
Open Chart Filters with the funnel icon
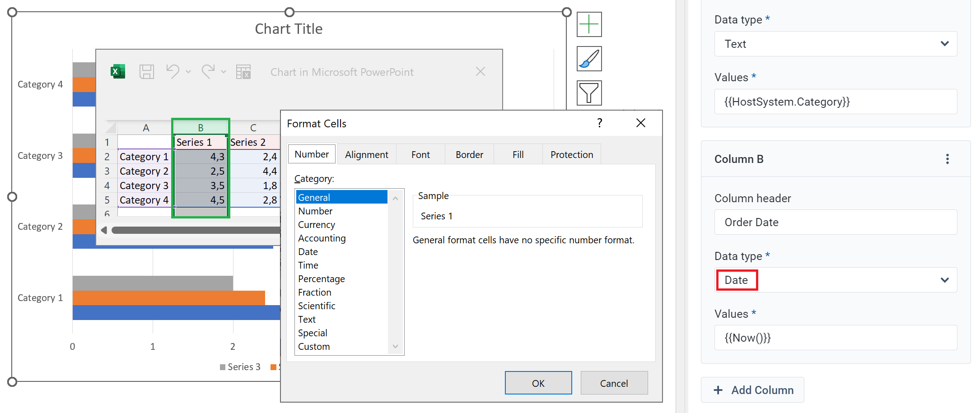coord(588,93)
